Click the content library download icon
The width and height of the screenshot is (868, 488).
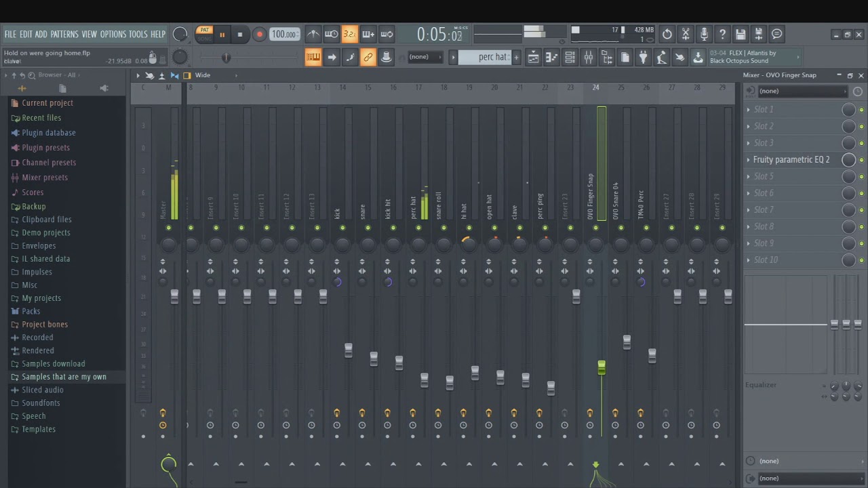click(698, 58)
